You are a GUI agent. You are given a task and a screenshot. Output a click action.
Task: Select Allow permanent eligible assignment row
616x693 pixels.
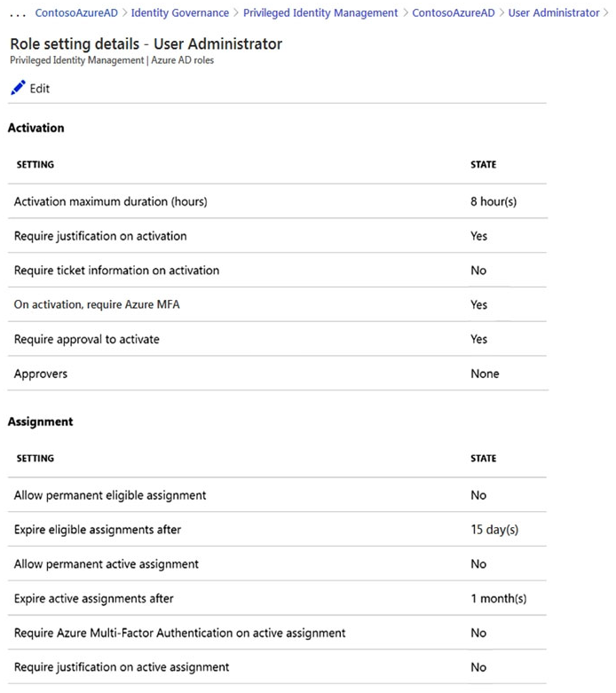(110, 495)
